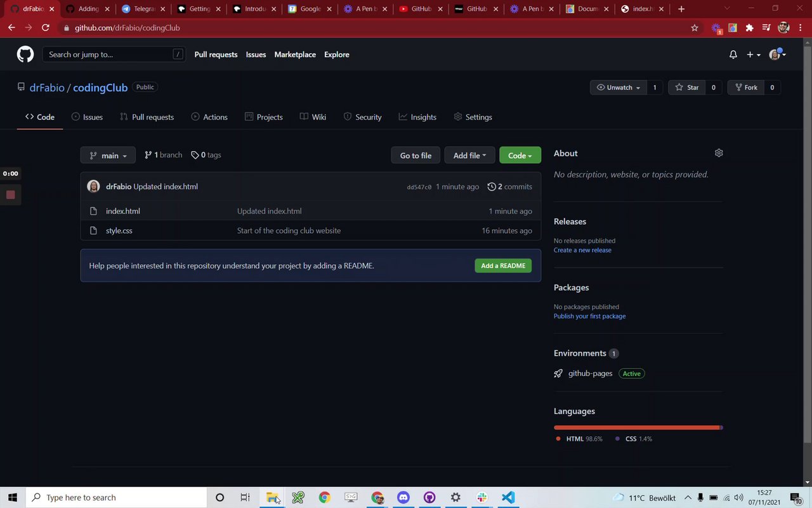Screen dimensions: 812x508
Task: Click the repository settings gear beside About
Action: pyautogui.click(x=719, y=153)
